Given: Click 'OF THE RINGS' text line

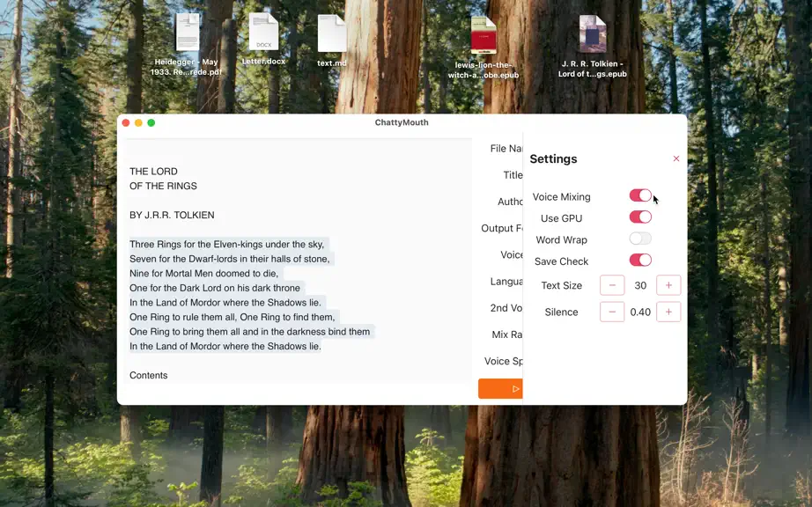Looking at the screenshot, I should click(163, 186).
